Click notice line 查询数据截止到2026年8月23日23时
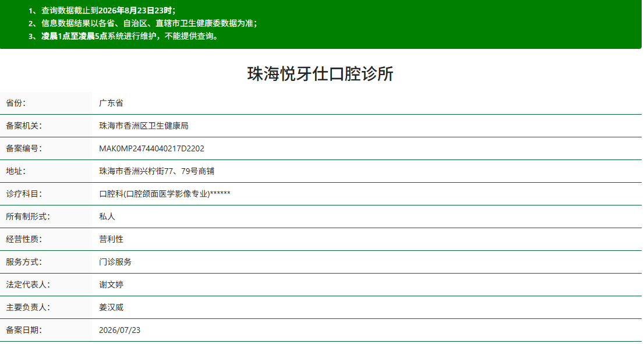Screen dimensions: 644x344 click(108, 10)
